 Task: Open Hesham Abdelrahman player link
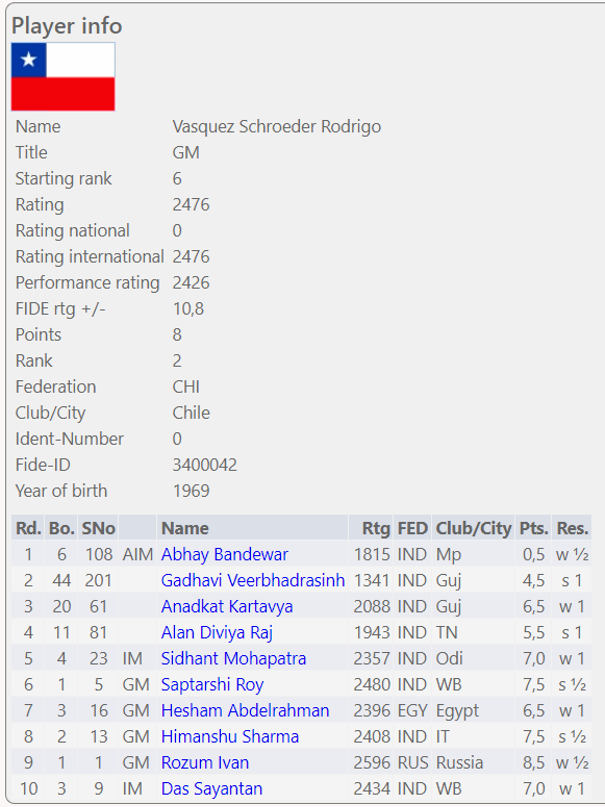pyautogui.click(x=245, y=710)
